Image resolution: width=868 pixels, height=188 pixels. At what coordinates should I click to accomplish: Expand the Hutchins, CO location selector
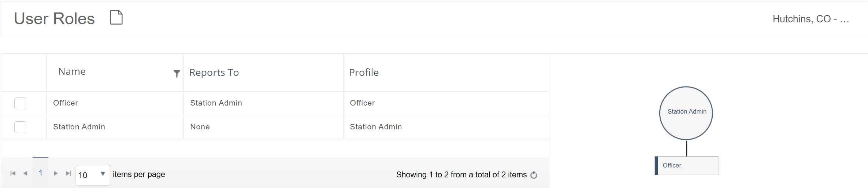(810, 19)
